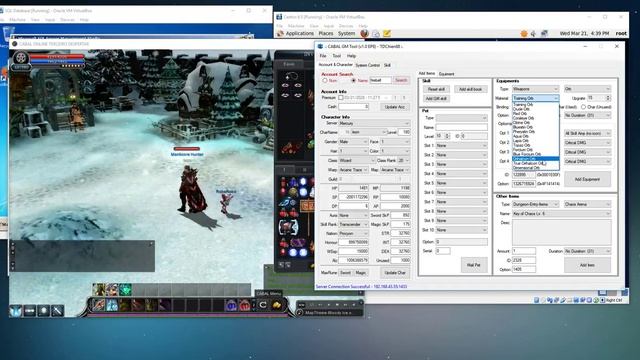640x360 pixels.
Task: Click the Update Char button
Action: click(x=395, y=273)
